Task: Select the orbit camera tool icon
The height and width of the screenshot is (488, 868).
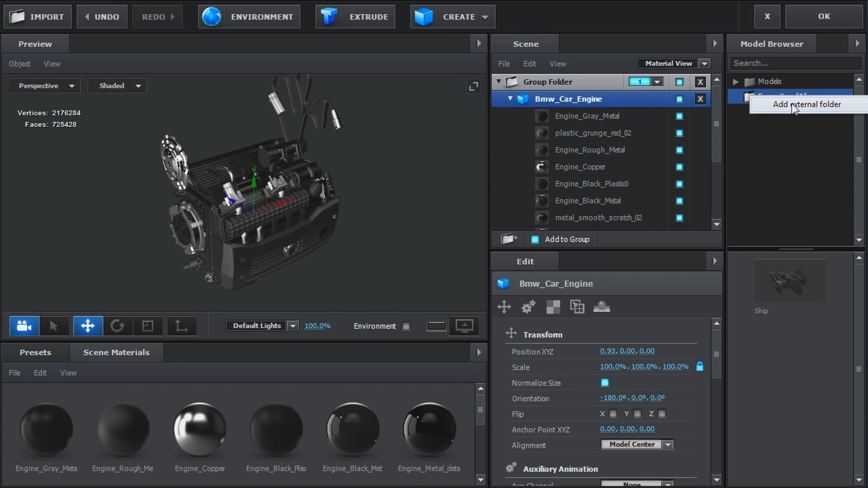Action: (24, 326)
